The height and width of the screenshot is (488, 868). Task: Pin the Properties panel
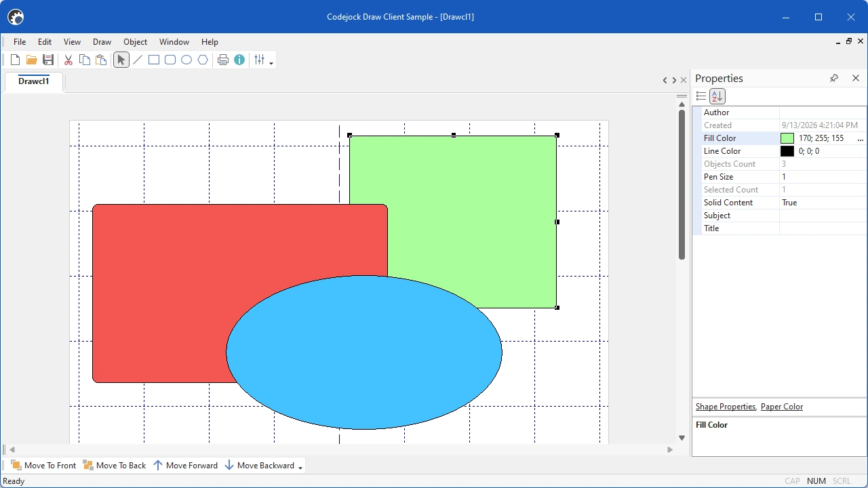pos(834,79)
